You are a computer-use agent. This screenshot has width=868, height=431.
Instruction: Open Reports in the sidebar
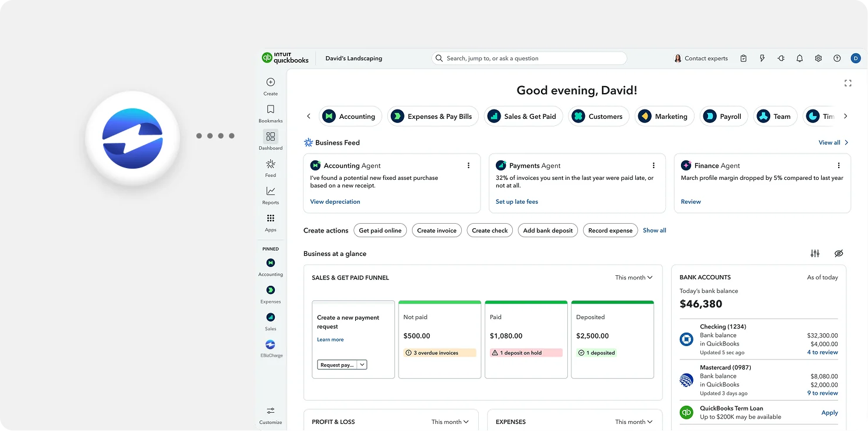(x=270, y=195)
